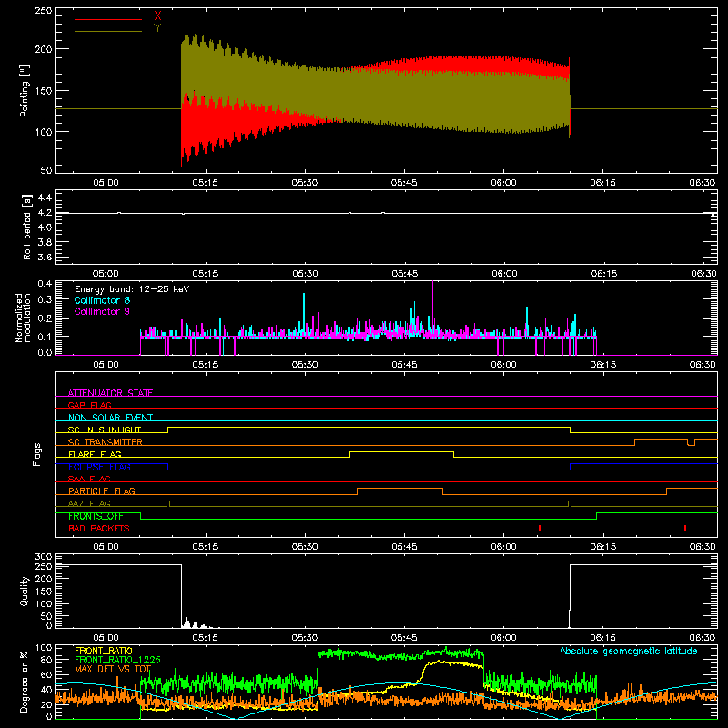This screenshot has height=728, width=728.
Task: Click the 05:00 time label under Quality plot
Action: pyautogui.click(x=106, y=638)
